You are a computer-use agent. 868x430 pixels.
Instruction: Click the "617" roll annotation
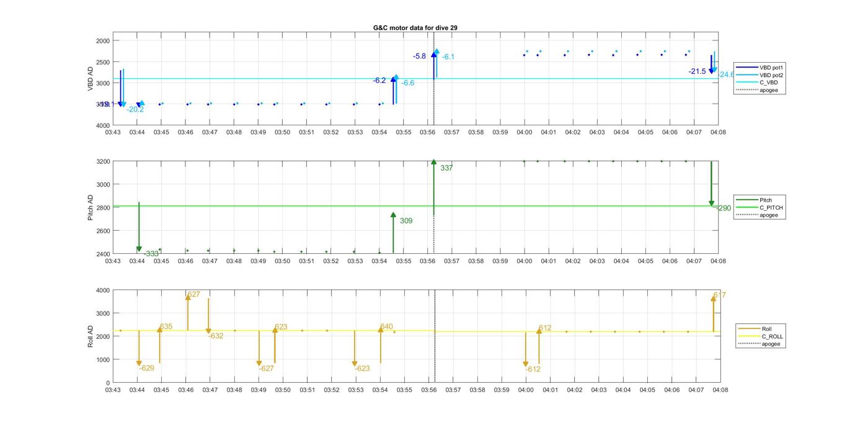719,295
